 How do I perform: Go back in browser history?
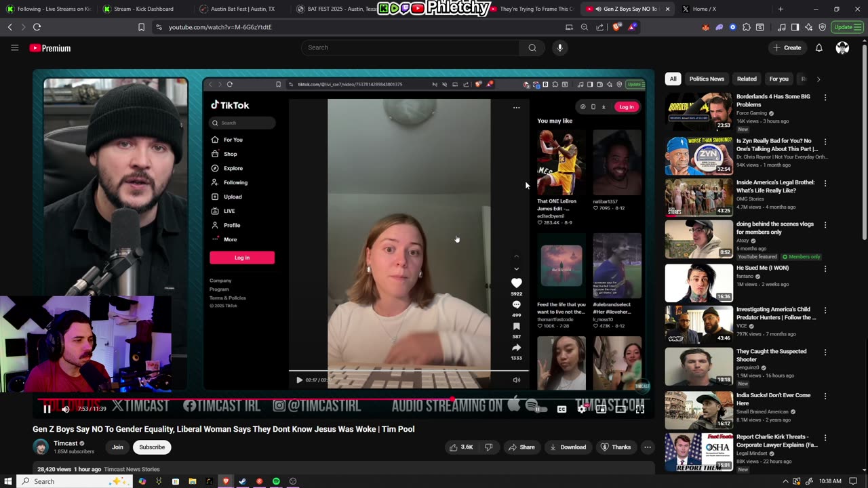pos(9,27)
